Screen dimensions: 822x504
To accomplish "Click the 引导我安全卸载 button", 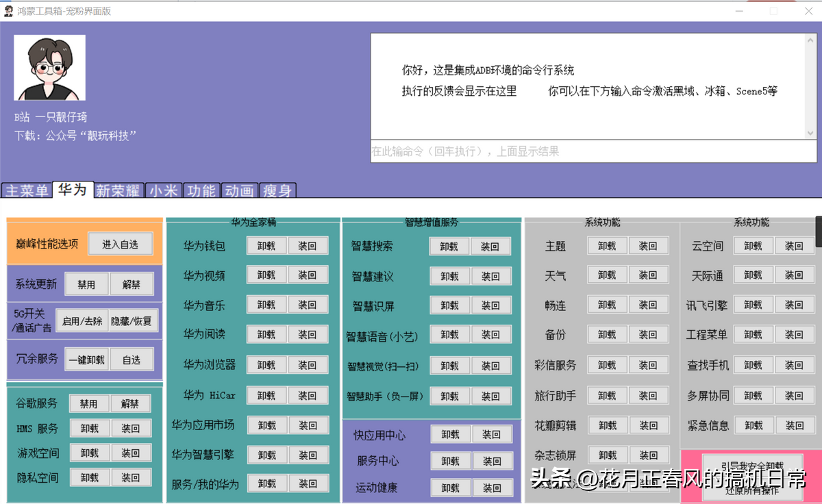I will tap(752, 464).
